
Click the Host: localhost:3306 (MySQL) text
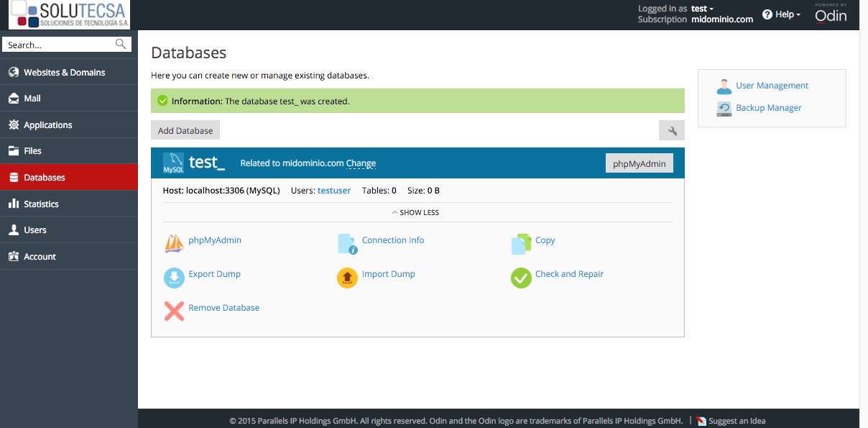click(221, 191)
